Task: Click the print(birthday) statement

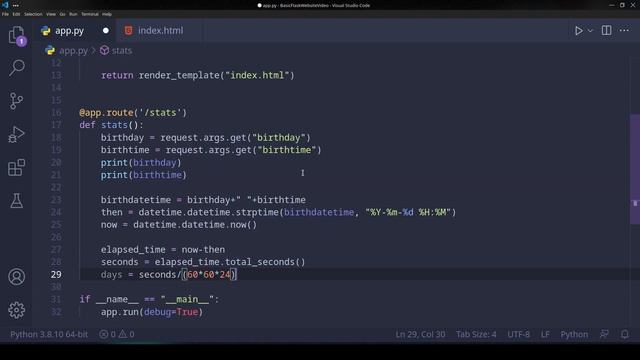Action: tap(141, 162)
